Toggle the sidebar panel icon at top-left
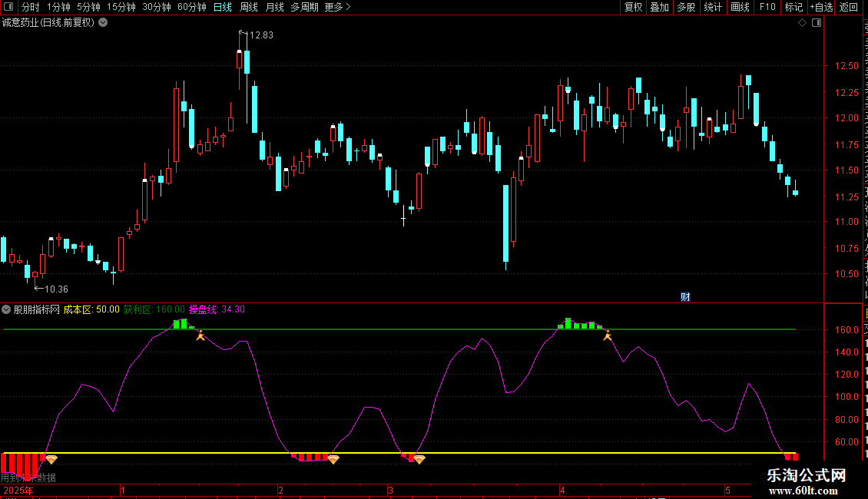The height and width of the screenshot is (499, 868). 8,7
